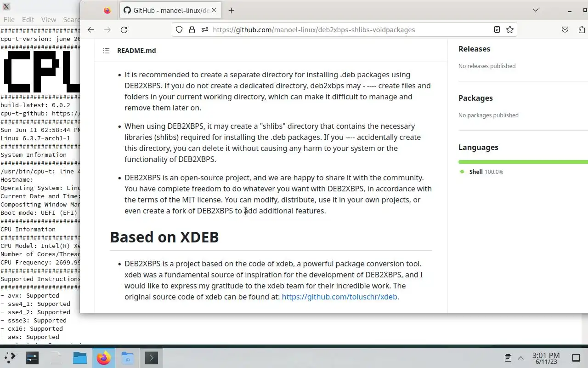This screenshot has width=588, height=368.
Task: Click 'Linux 6.3.7-arch1-1' line in the terminal
Action: tap(35, 138)
